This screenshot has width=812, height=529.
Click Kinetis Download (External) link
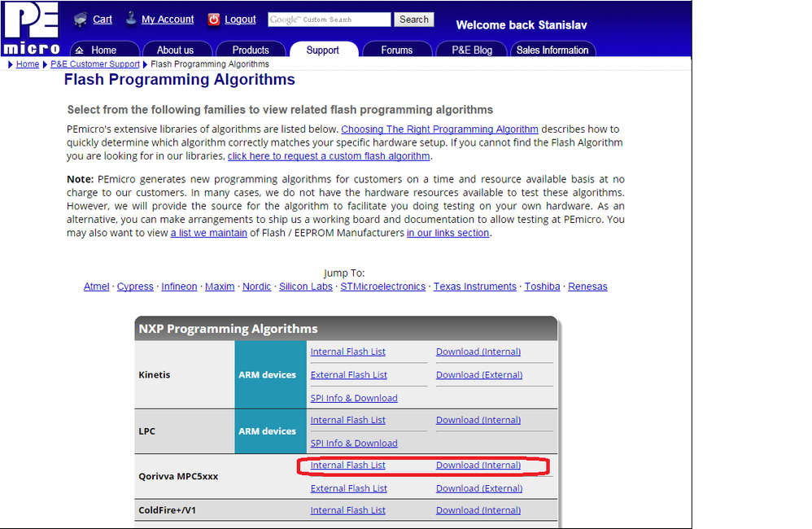479,374
